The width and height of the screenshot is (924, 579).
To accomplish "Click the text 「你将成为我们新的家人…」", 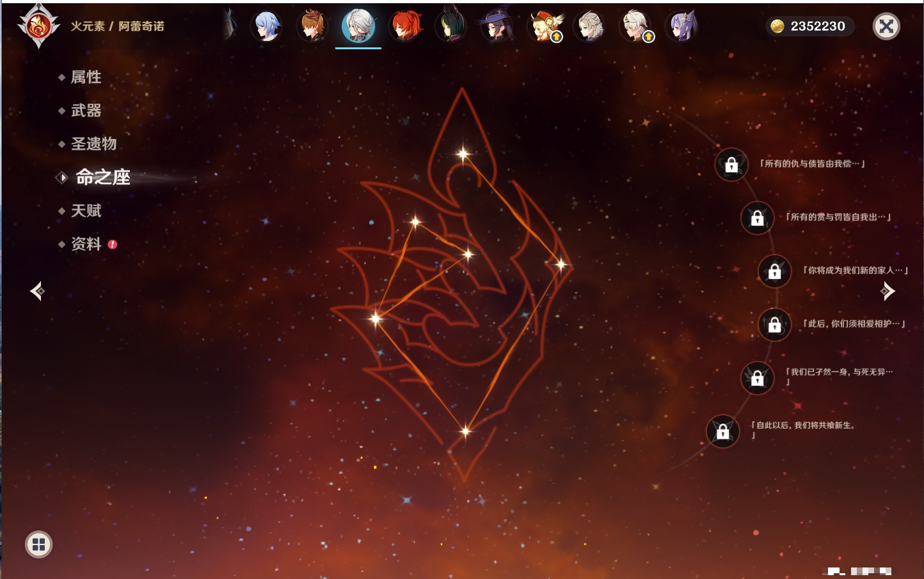I will [x=856, y=270].
